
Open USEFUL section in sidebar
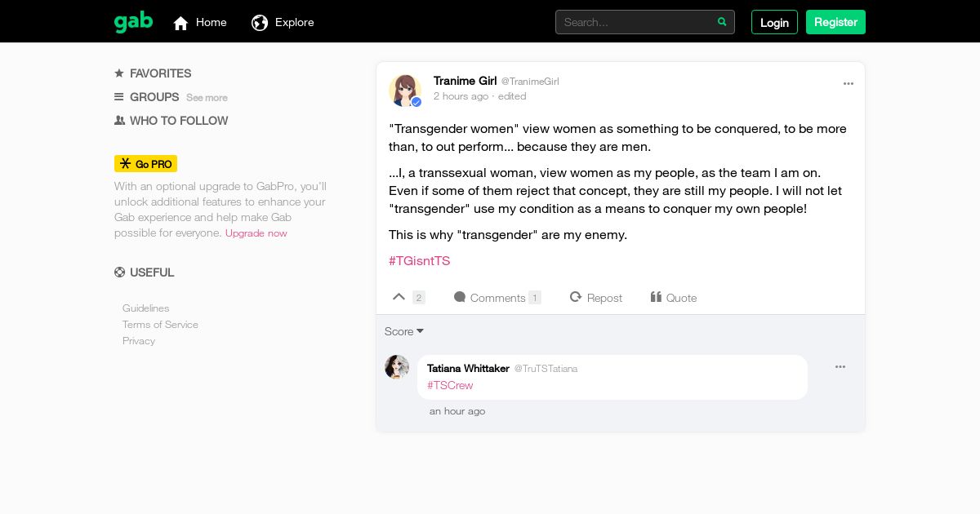[x=152, y=273]
